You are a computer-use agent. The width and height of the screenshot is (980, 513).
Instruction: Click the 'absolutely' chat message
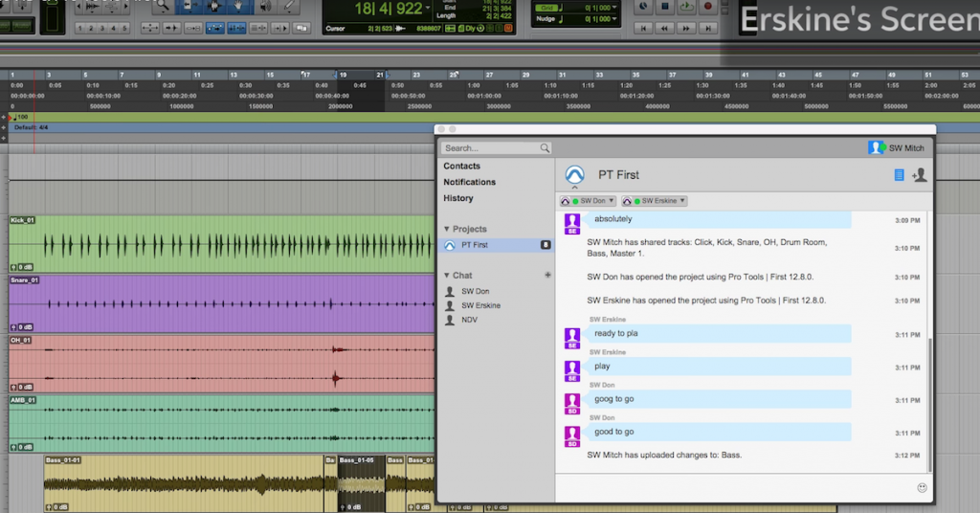[720, 219]
